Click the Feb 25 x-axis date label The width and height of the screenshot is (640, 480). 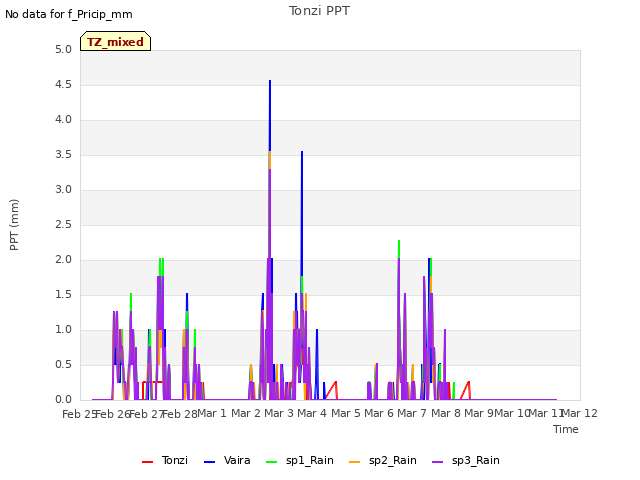pyautogui.click(x=80, y=414)
